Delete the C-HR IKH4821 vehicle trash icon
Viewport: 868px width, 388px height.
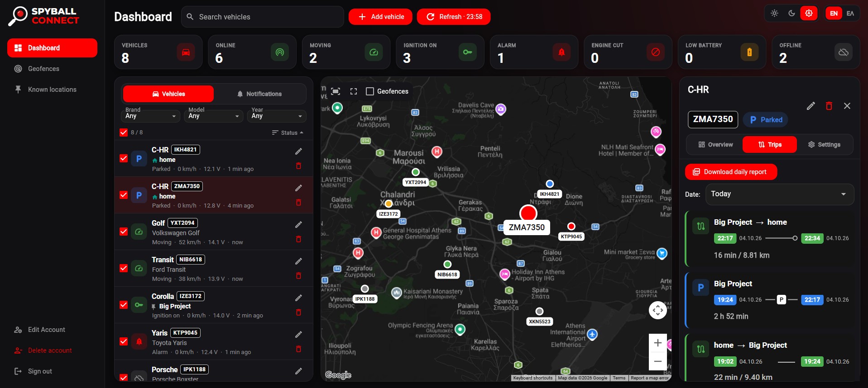(298, 166)
